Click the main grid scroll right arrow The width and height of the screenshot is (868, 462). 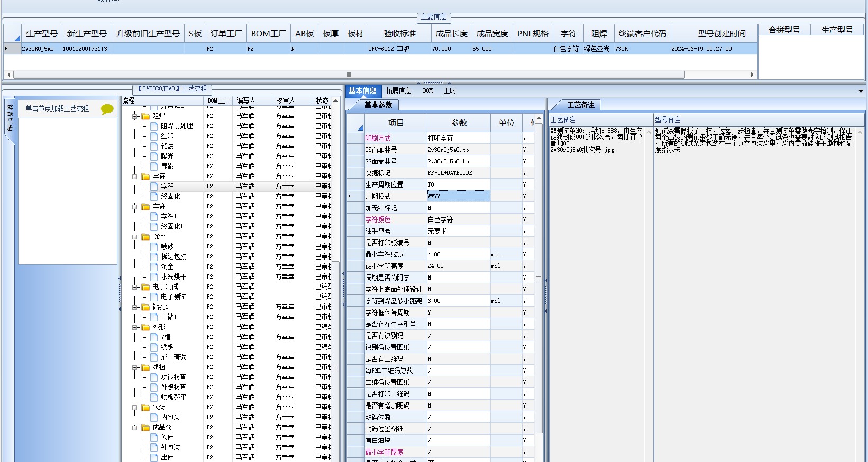[752, 75]
